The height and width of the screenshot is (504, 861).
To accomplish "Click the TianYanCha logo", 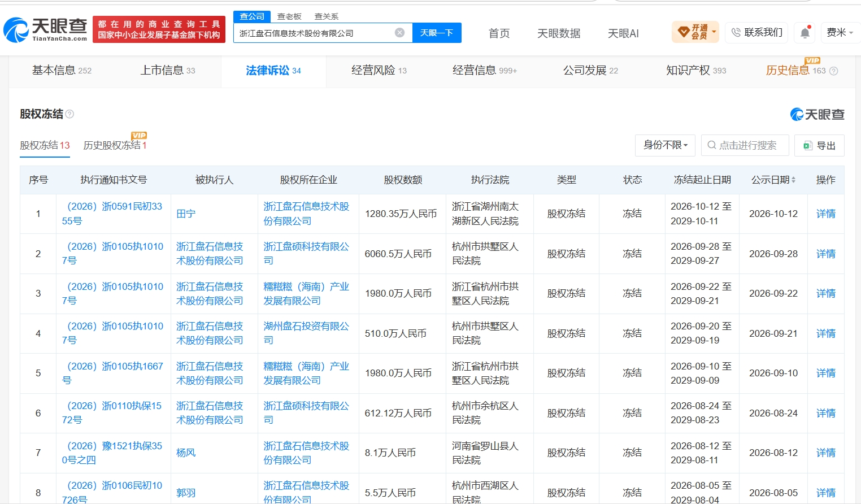I will tap(46, 29).
